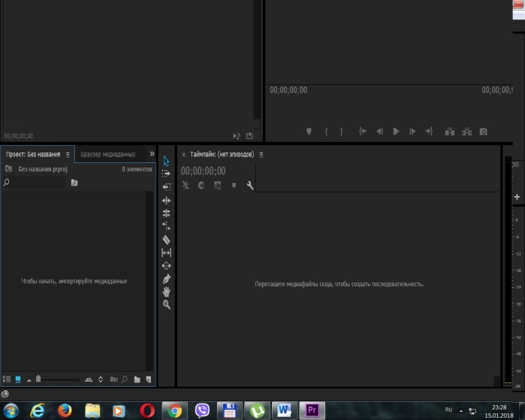
Task: Select the Pen tool
Action: 167,279
